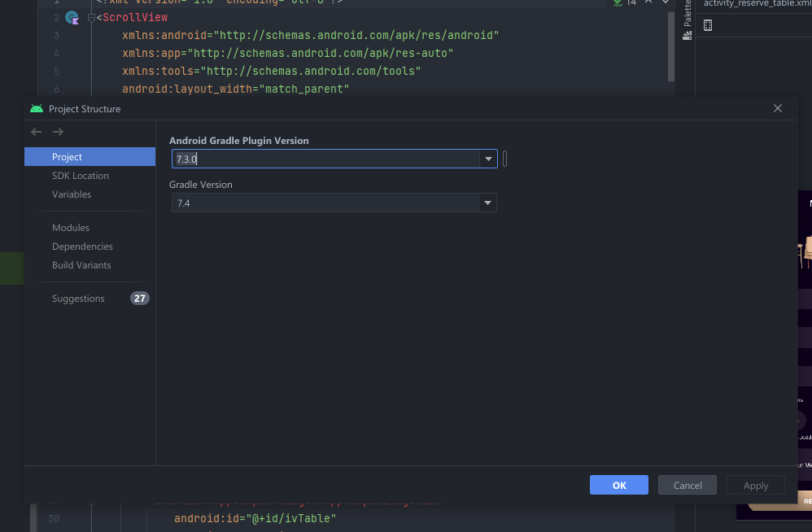Close the Project Structure dialog
This screenshot has height=532, width=812.
pyautogui.click(x=778, y=108)
